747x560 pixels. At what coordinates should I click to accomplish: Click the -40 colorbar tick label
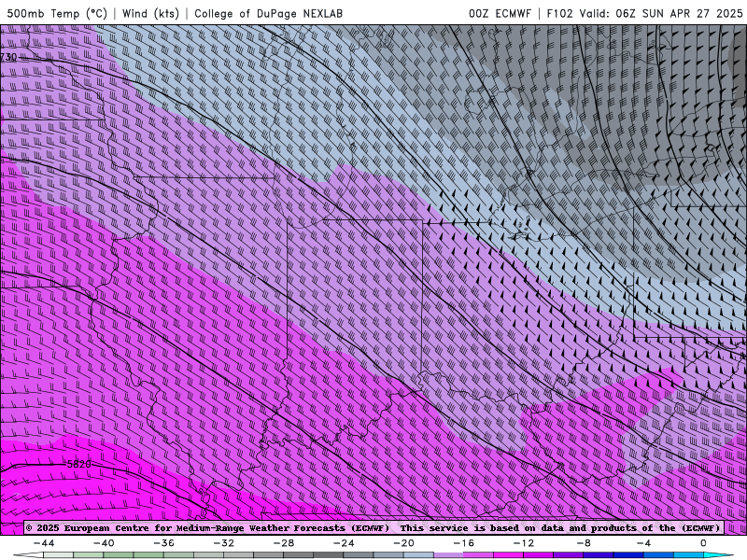pyautogui.click(x=104, y=543)
